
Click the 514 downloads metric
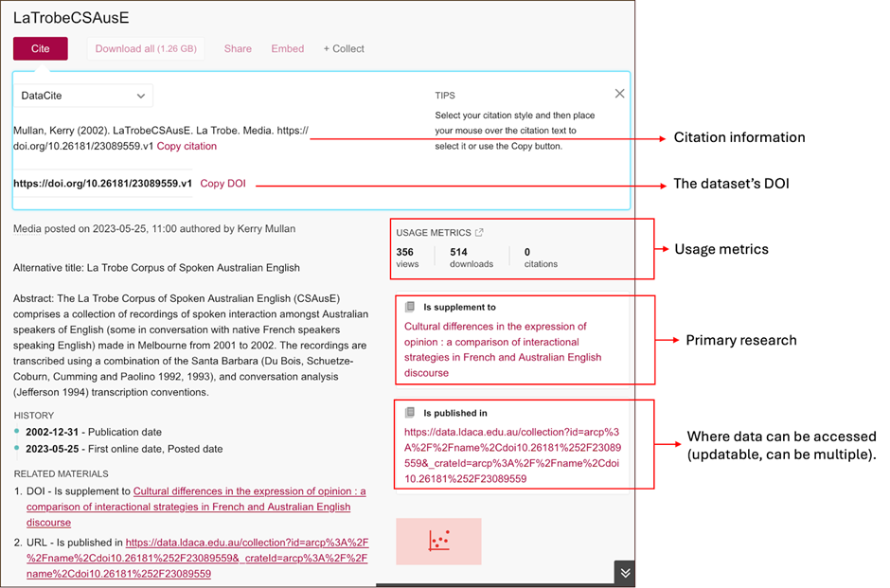click(x=472, y=258)
